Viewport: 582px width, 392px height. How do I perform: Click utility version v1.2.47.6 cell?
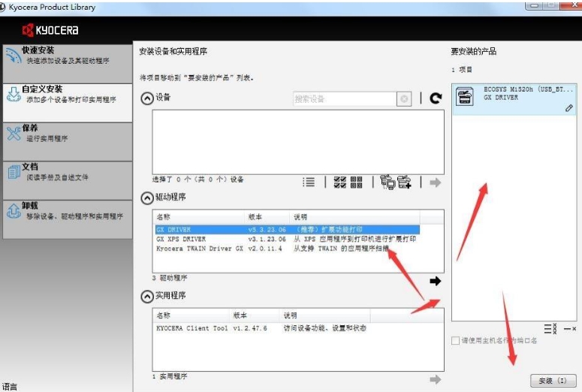point(250,328)
